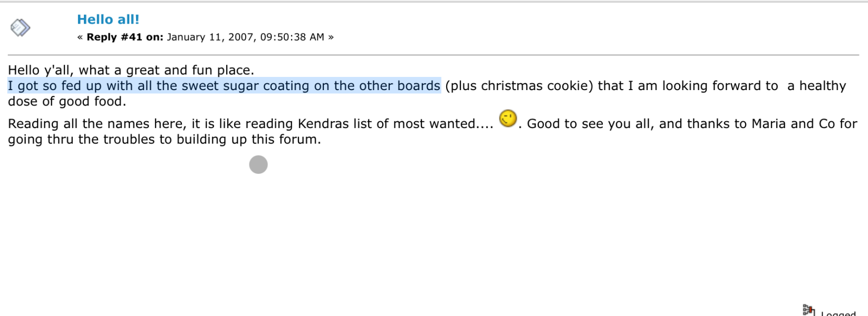Click the winking smiley emoticon
The image size is (868, 316).
pos(508,118)
